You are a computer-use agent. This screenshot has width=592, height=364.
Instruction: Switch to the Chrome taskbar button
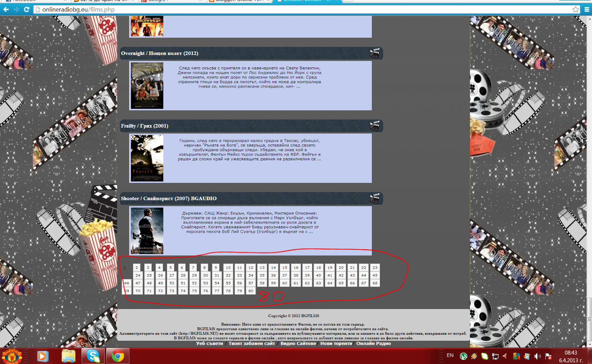(x=118, y=356)
